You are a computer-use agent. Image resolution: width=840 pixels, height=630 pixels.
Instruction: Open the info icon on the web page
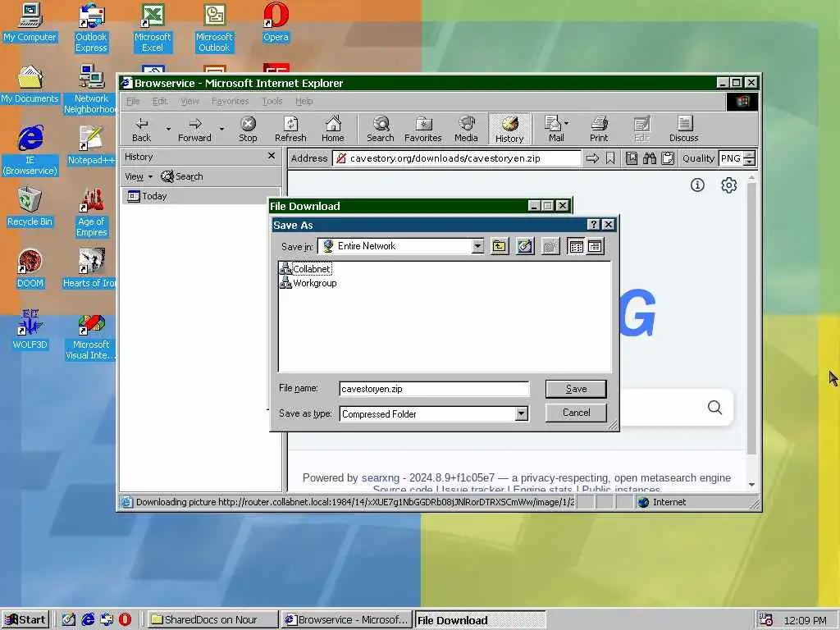(697, 185)
